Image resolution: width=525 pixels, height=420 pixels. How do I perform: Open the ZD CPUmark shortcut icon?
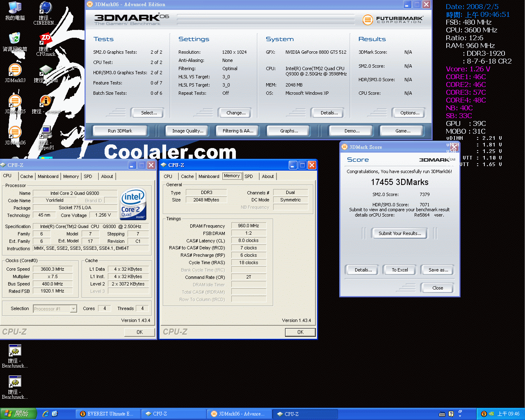pos(46,44)
